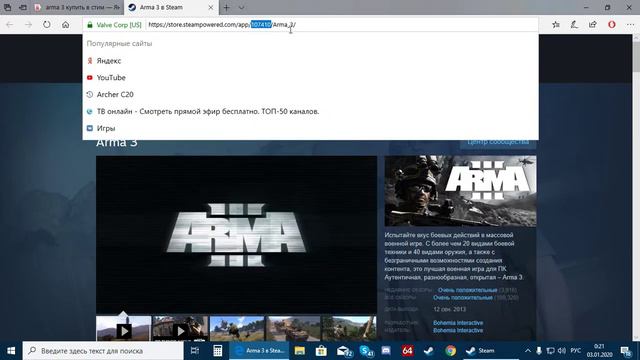Screen dimensions: 640x360
Task: Go to the browser home page
Action: tap(65, 24)
